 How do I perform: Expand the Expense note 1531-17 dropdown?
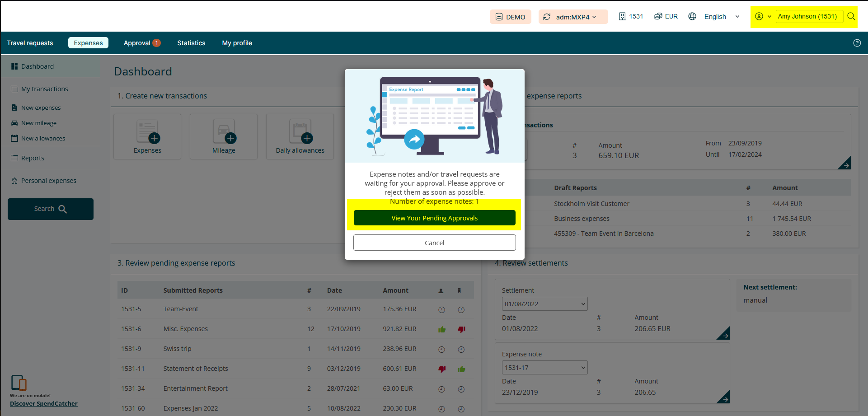[x=544, y=368]
